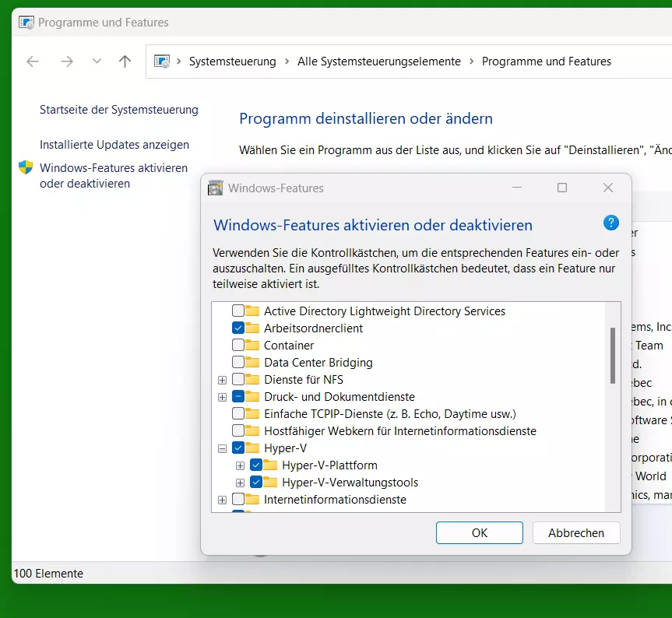Check the Container feature checkbox

tap(237, 345)
